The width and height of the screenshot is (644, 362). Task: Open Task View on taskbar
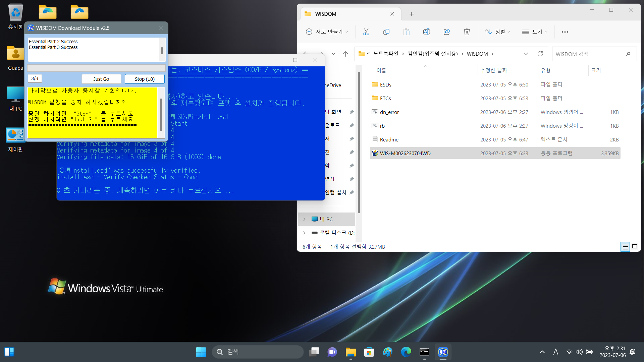coord(314,352)
